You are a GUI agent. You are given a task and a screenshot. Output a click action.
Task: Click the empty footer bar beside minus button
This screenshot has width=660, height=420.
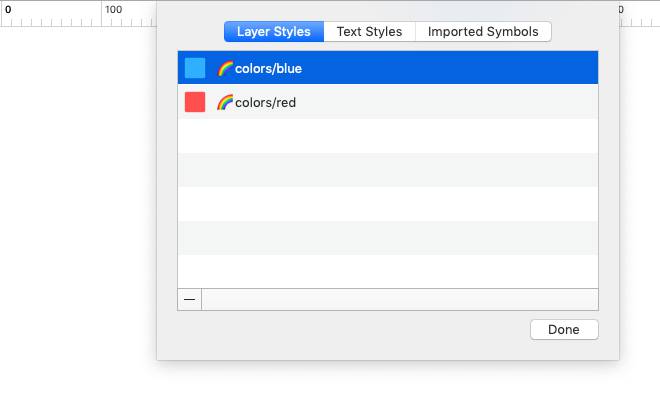pos(399,299)
